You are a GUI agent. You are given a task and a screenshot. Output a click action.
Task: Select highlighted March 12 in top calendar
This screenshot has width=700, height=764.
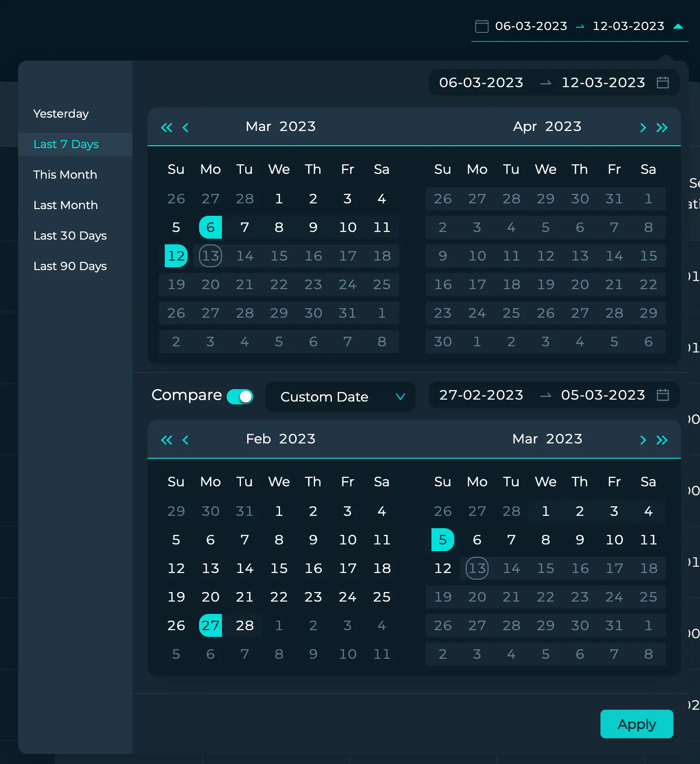pos(176,256)
